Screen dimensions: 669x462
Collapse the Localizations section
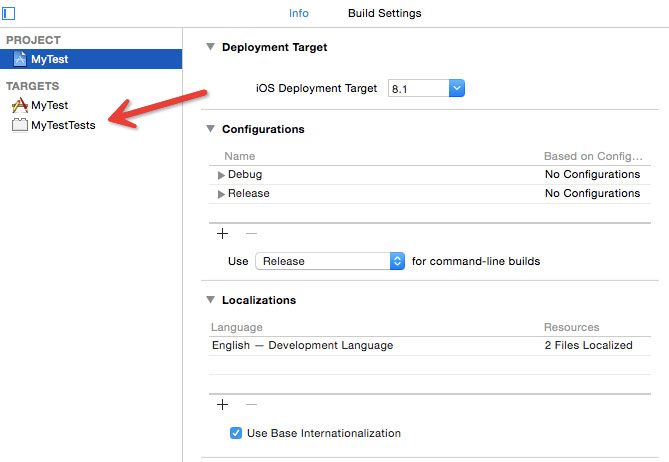[210, 300]
